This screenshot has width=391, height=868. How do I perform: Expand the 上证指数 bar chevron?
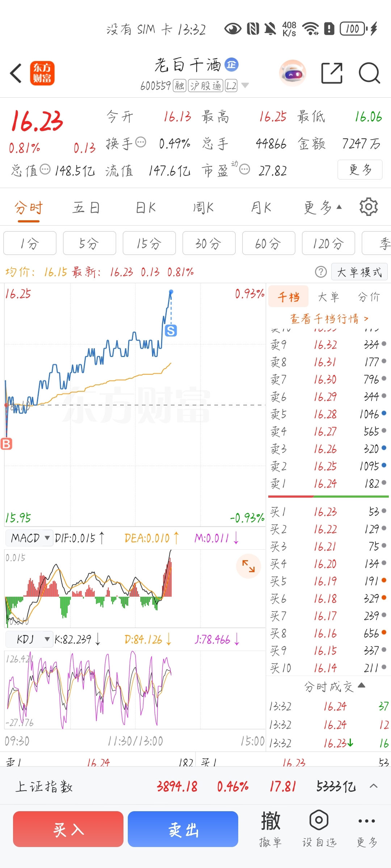374,786
